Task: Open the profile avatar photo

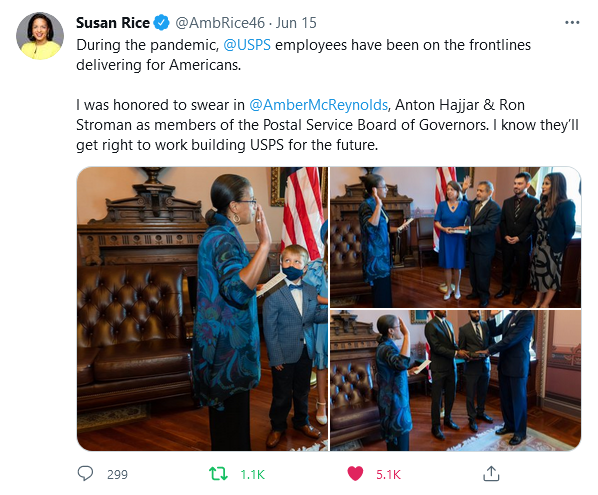Action: tap(40, 36)
